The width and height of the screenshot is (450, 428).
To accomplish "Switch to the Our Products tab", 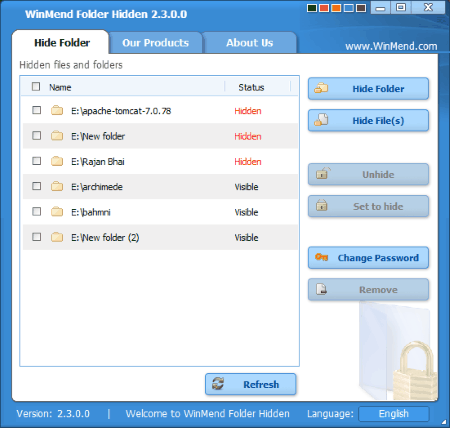I will pos(156,43).
